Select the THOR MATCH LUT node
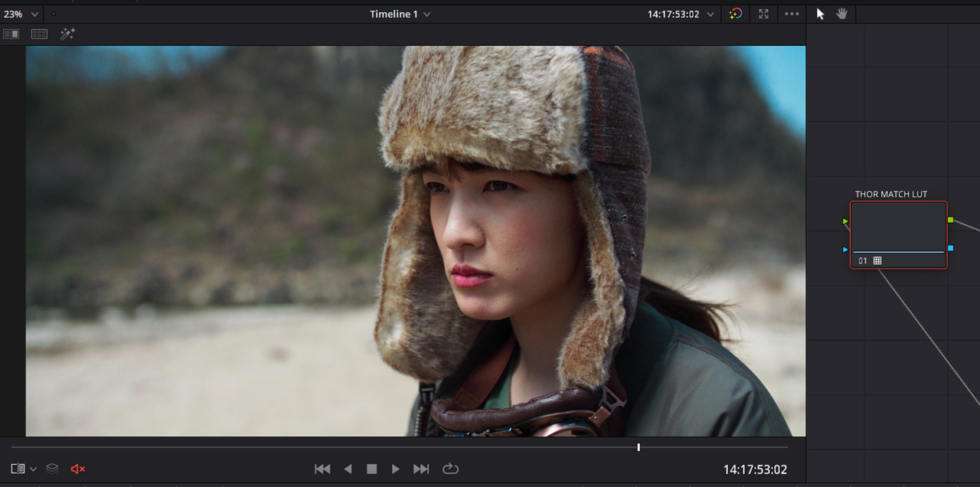This screenshot has height=487, width=980. pos(898,234)
